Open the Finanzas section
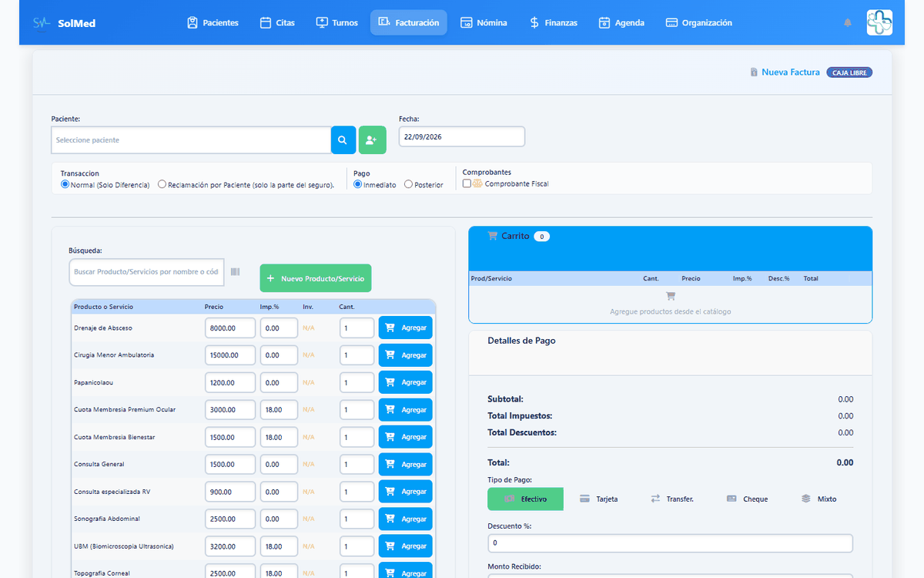 (554, 22)
